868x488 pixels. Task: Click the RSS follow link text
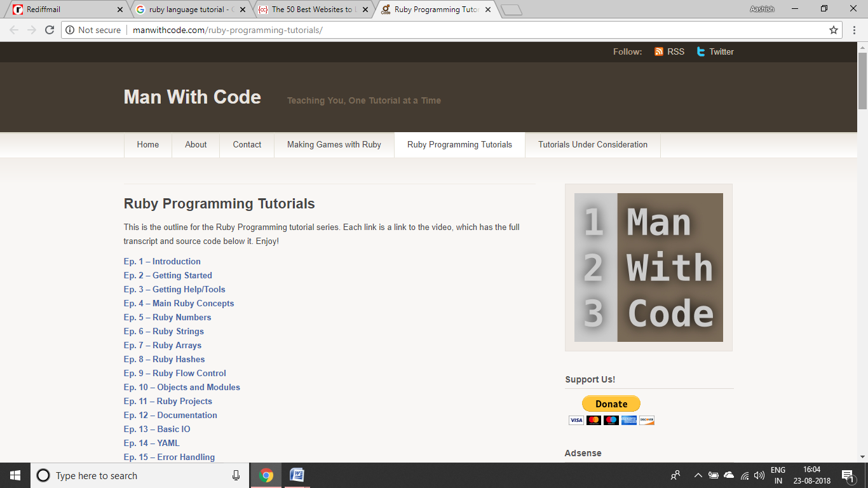[675, 51]
